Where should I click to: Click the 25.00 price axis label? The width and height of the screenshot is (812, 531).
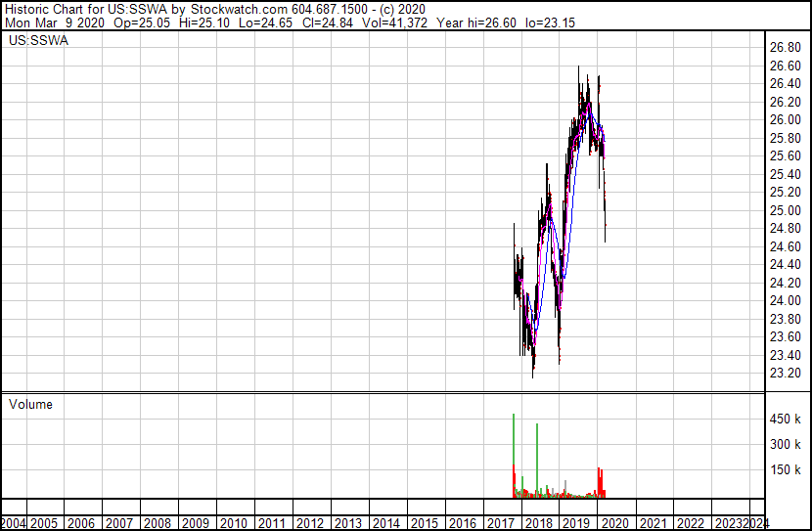(x=787, y=211)
